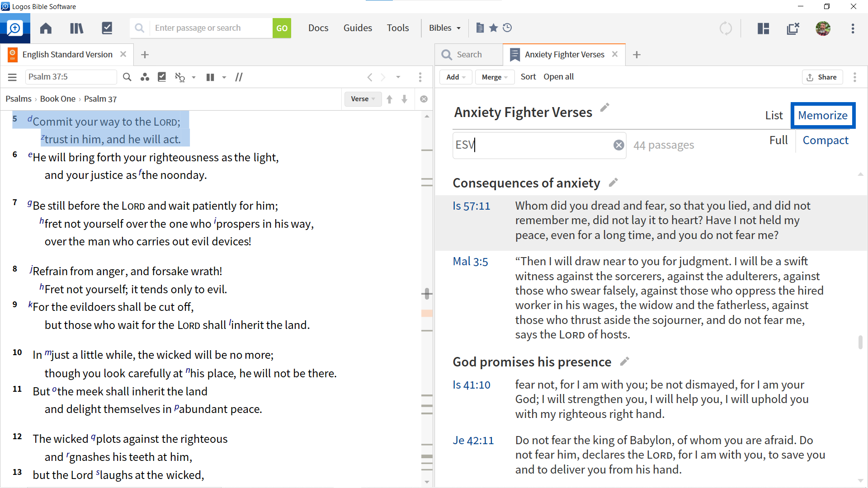Open the Docs menu
868x488 pixels.
(x=318, y=28)
